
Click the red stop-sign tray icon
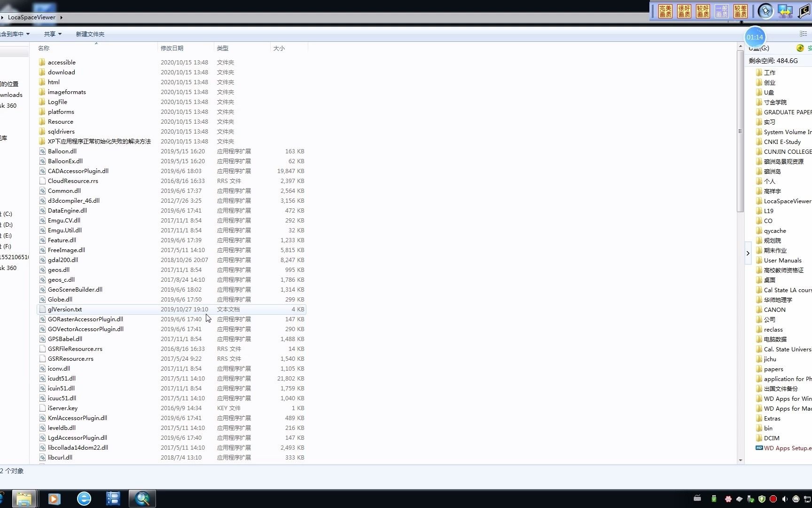(x=773, y=499)
